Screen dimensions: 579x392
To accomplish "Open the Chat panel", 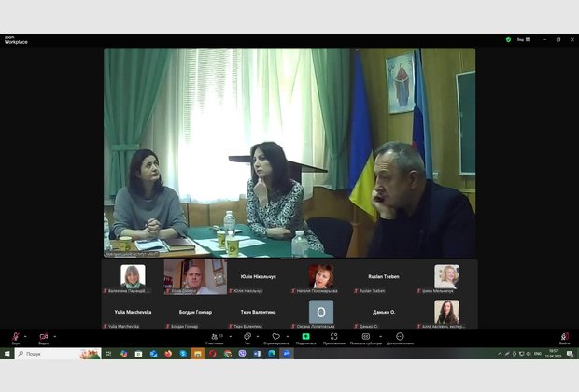I will click(247, 337).
